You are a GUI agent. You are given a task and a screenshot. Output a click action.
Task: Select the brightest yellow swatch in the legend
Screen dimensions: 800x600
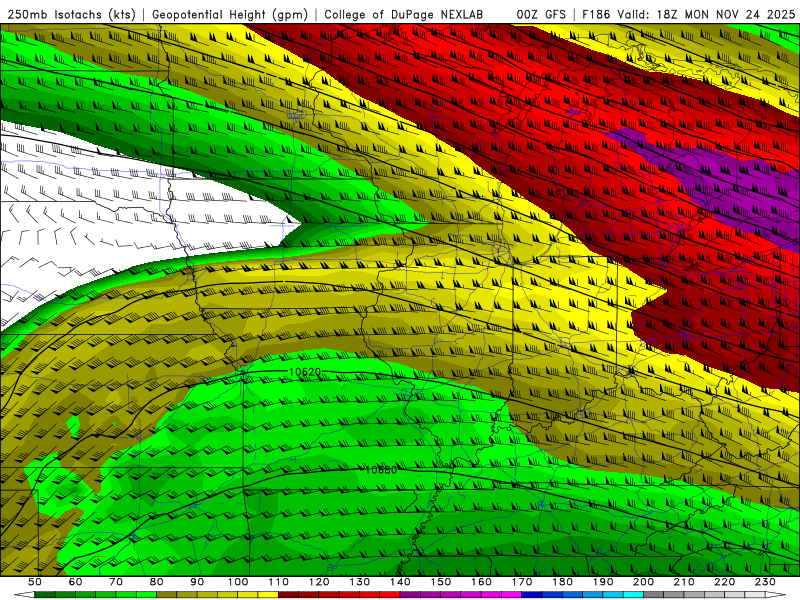pos(268,594)
